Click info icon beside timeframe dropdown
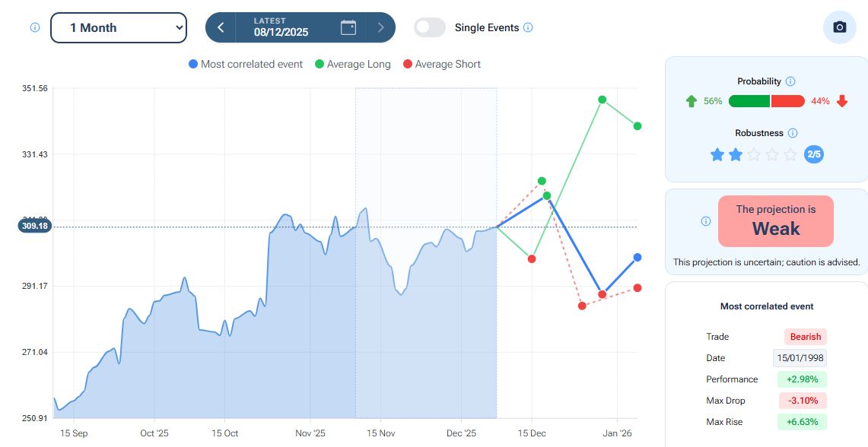868x447 pixels. (x=34, y=27)
